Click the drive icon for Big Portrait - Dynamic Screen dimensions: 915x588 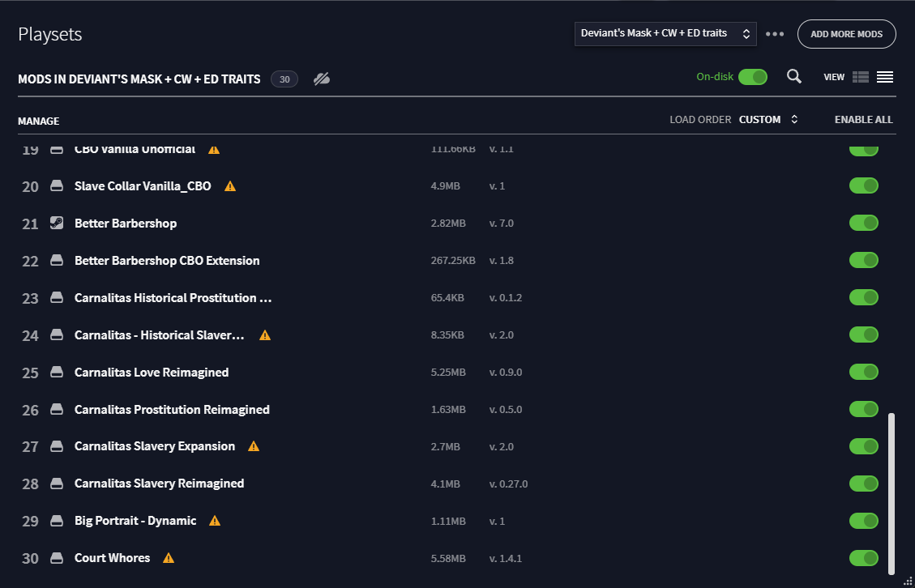click(57, 520)
